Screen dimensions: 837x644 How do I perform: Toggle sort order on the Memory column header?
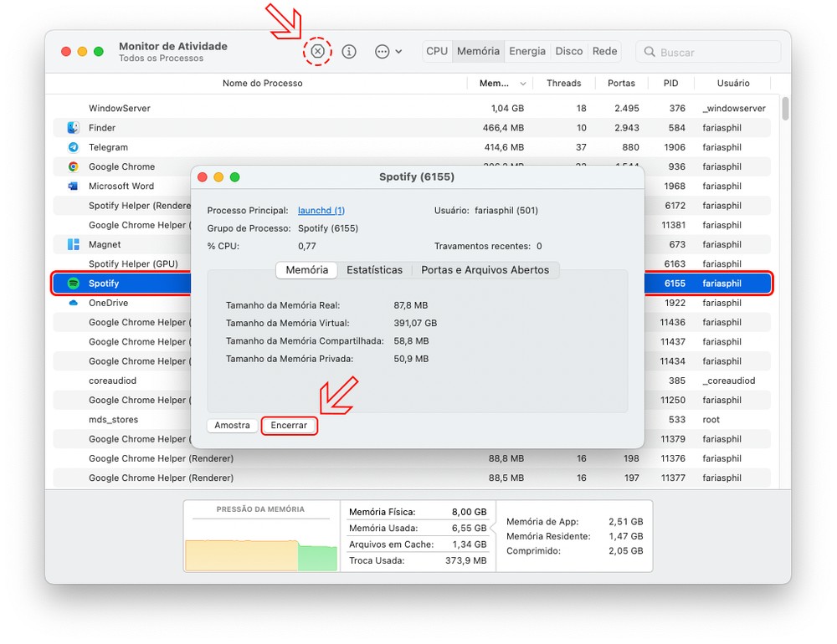pos(501,84)
